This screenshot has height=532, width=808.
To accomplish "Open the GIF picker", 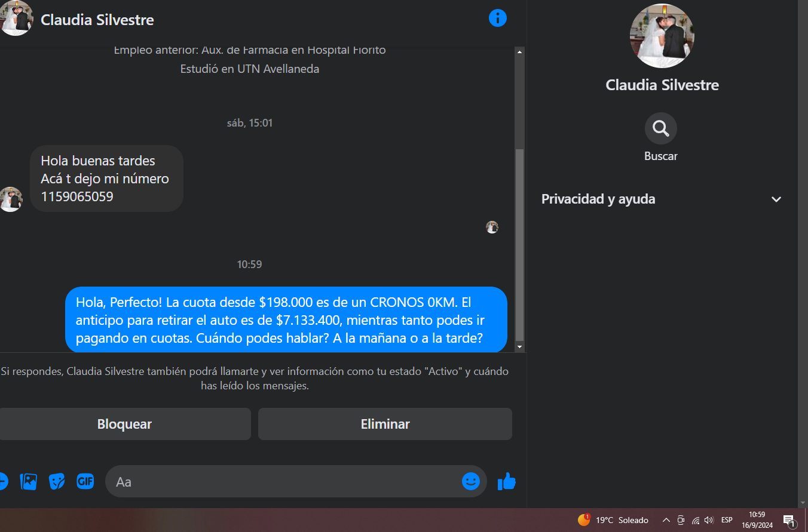I will pos(85,481).
